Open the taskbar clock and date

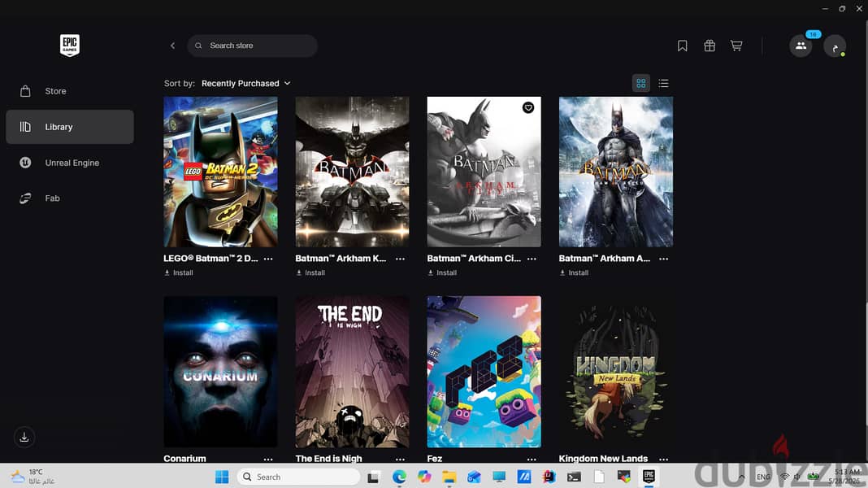pos(846,477)
